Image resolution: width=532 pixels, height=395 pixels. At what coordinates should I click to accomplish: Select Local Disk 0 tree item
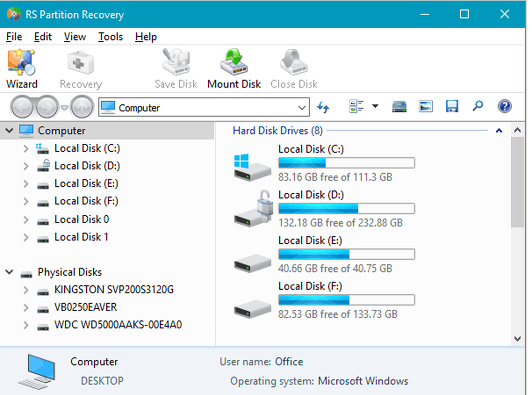pyautogui.click(x=82, y=219)
